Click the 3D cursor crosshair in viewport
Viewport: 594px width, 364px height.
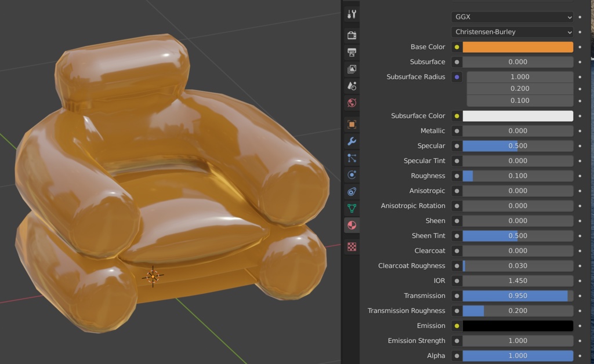click(153, 276)
